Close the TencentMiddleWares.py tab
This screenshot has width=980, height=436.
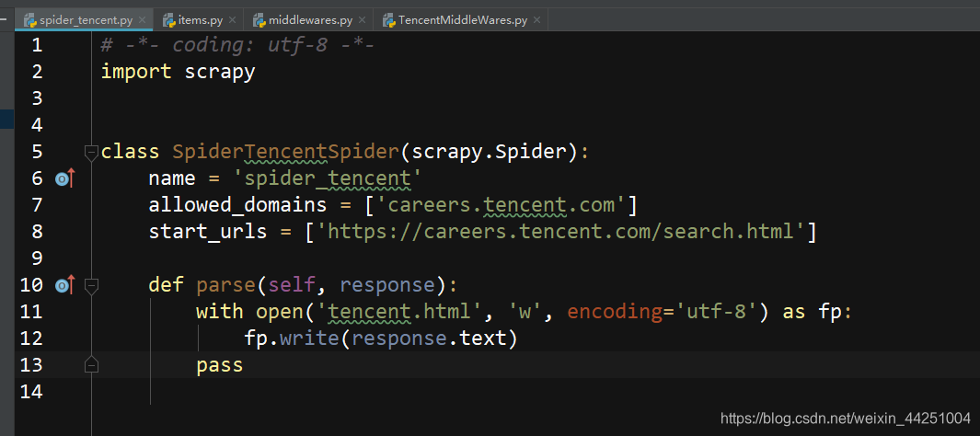[536, 20]
